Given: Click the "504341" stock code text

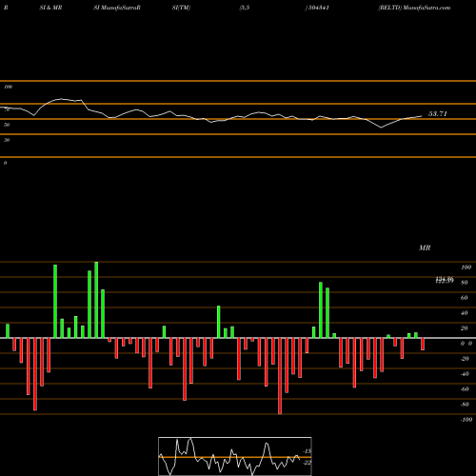Looking at the screenshot, I should (319, 8).
